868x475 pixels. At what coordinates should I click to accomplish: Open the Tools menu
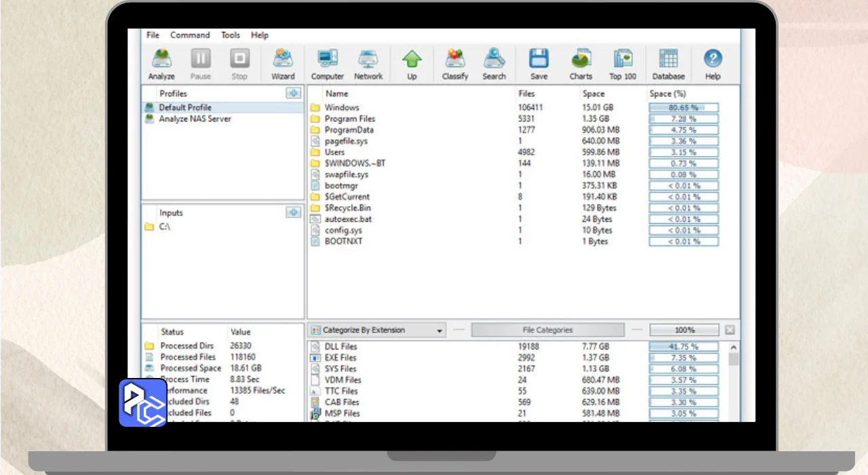click(x=231, y=35)
